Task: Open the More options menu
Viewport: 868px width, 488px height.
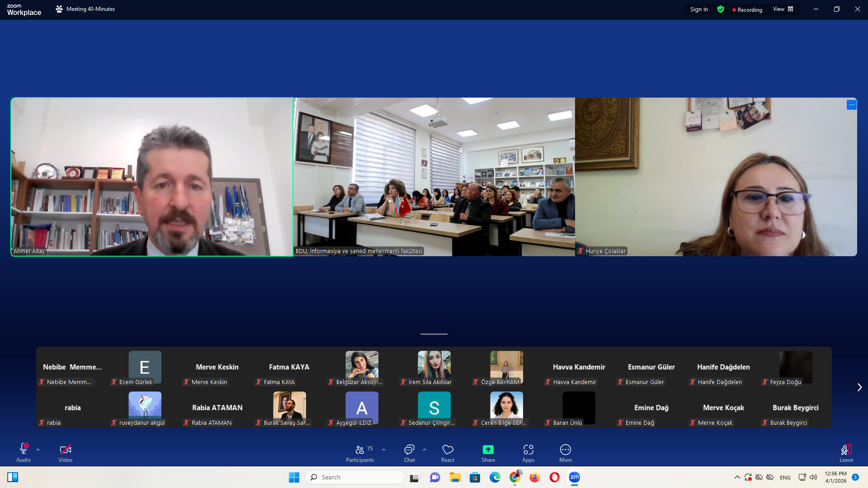Action: pos(565,453)
